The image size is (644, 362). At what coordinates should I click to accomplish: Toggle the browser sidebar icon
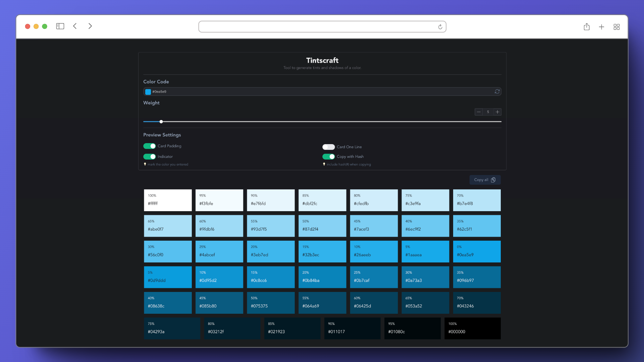coord(60,26)
